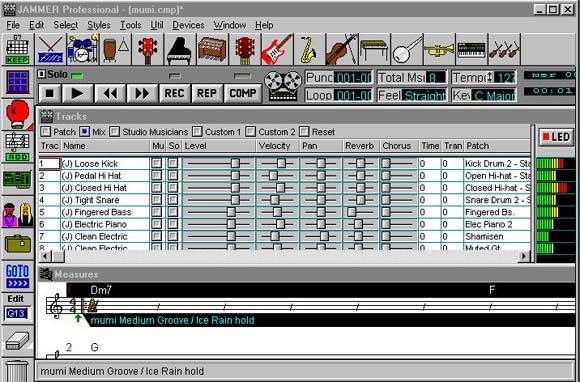580x382 pixels.
Task: Select the red electric guitar icon
Action: point(277,49)
